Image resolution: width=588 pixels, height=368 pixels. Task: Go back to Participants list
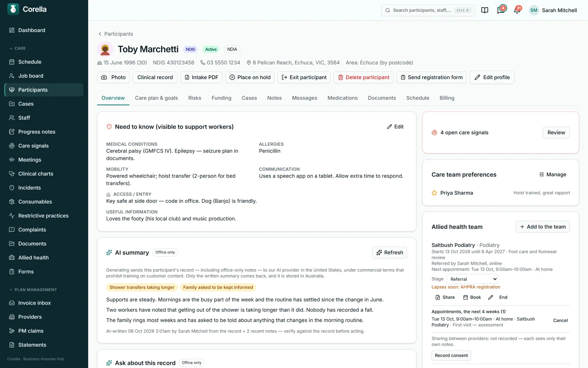click(115, 34)
